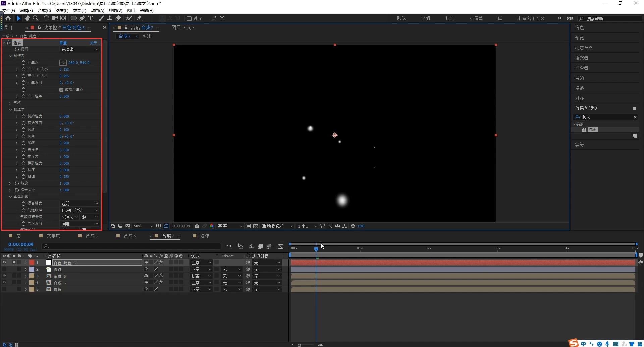Open the 50% magnification dropdown

coord(143,226)
